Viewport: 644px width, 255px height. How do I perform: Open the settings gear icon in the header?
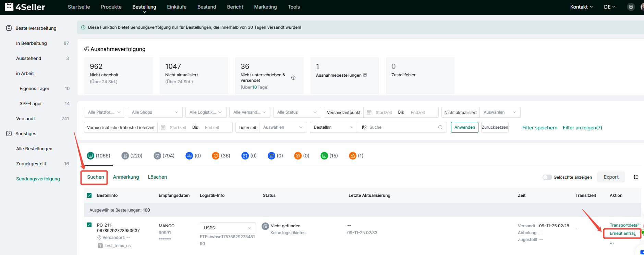click(631, 7)
